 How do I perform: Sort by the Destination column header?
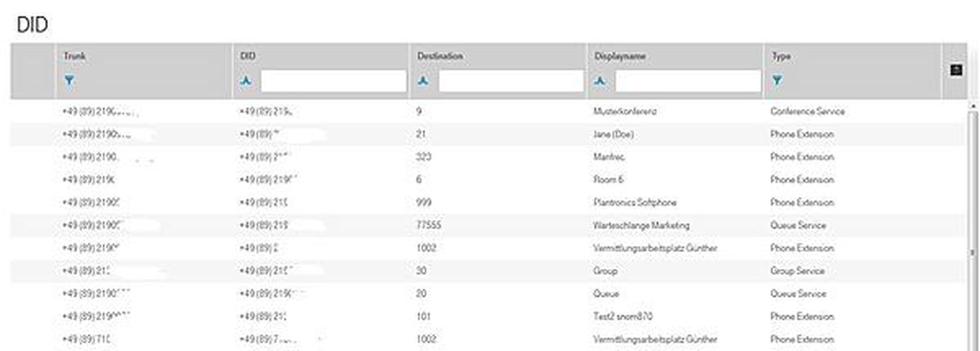[x=440, y=56]
